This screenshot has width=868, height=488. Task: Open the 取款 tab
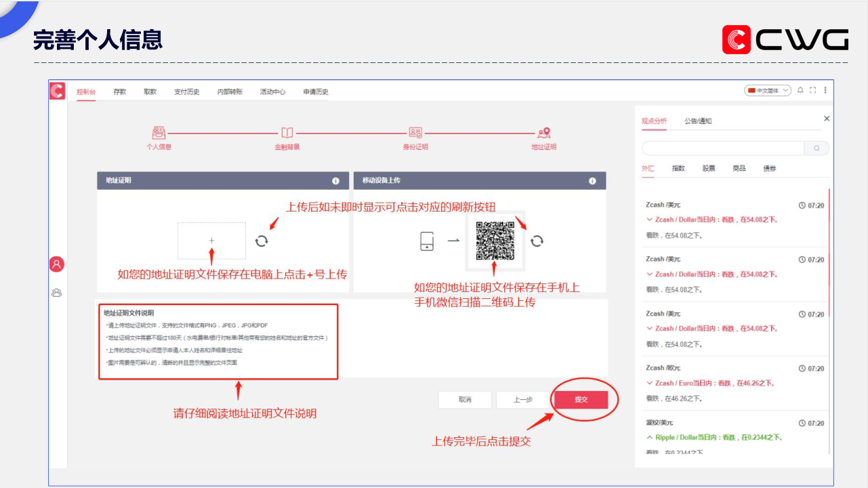(x=150, y=91)
